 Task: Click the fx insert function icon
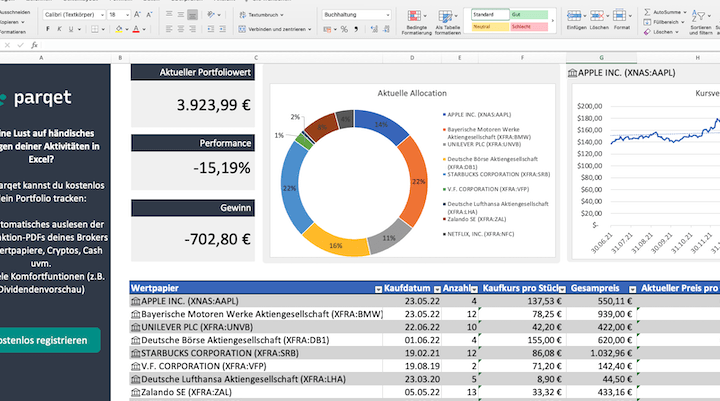[34, 45]
